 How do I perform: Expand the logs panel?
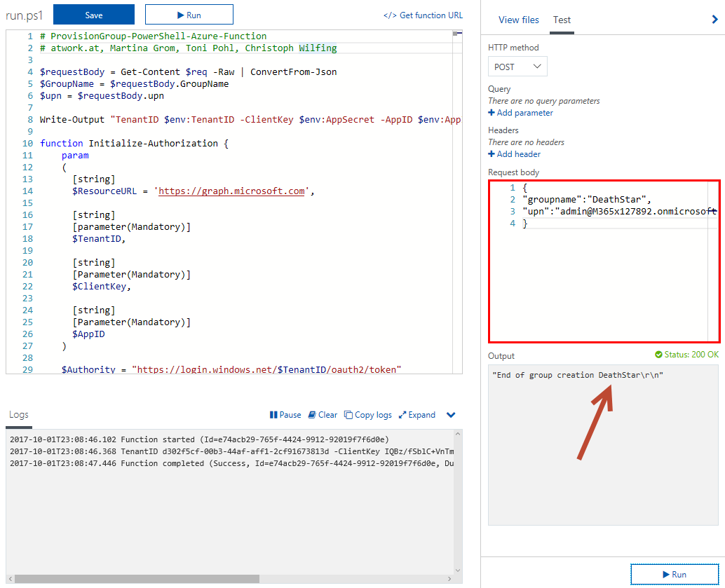click(x=417, y=415)
